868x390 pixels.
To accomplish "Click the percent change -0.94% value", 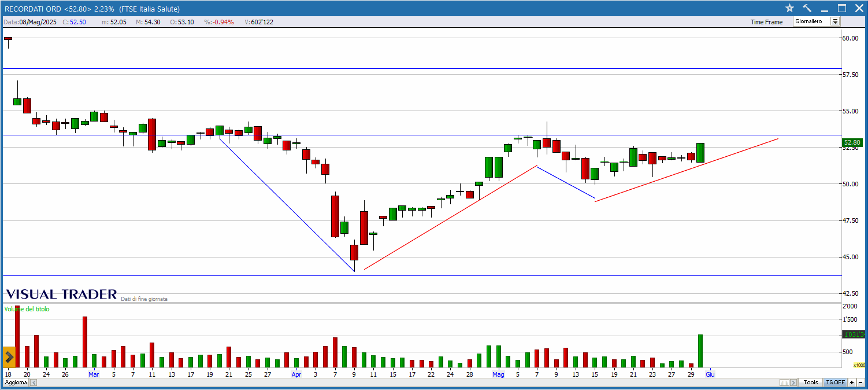I will [x=224, y=22].
